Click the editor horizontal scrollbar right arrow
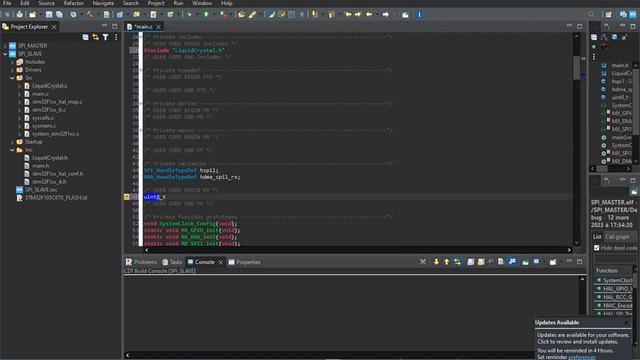Viewport: 640px width, 360px height. click(569, 250)
